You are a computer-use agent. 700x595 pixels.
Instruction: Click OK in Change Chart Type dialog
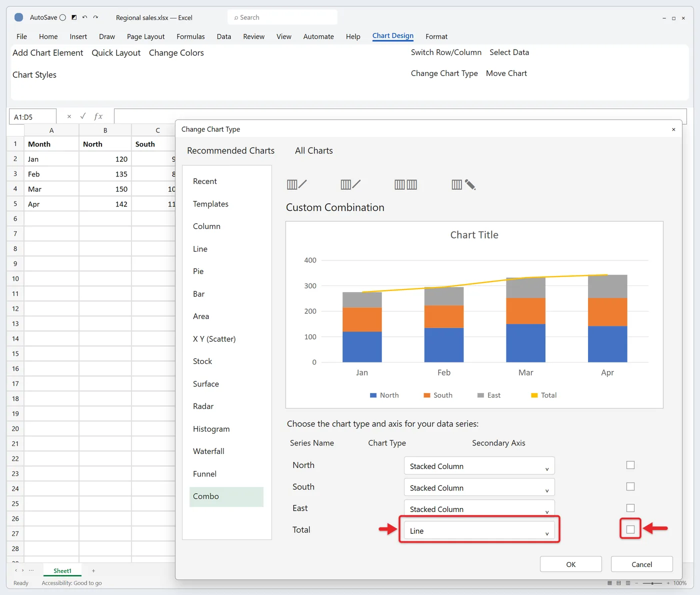(x=571, y=564)
